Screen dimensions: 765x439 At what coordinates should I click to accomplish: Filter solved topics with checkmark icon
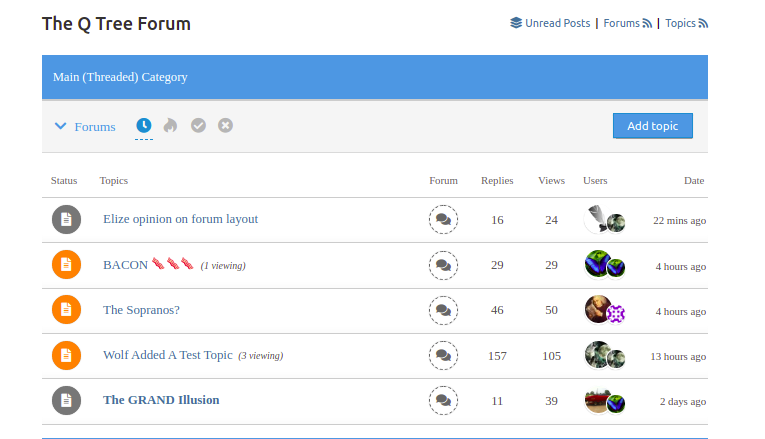tap(198, 125)
